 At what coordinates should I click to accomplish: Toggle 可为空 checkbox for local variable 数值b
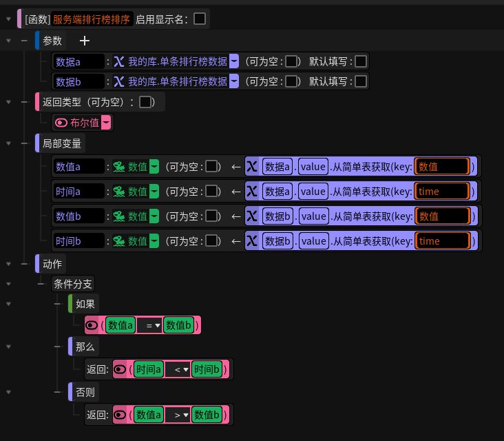pyautogui.click(x=211, y=216)
